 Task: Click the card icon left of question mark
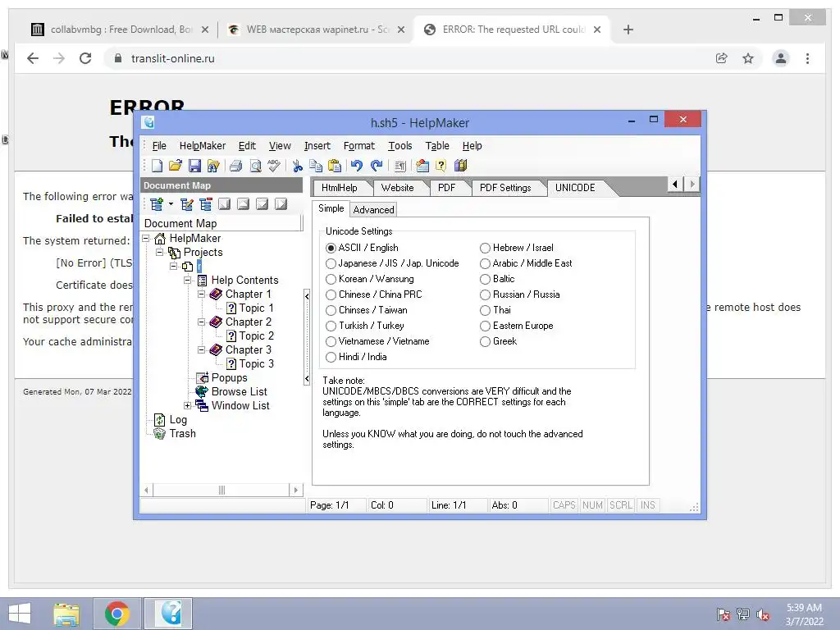click(x=422, y=166)
